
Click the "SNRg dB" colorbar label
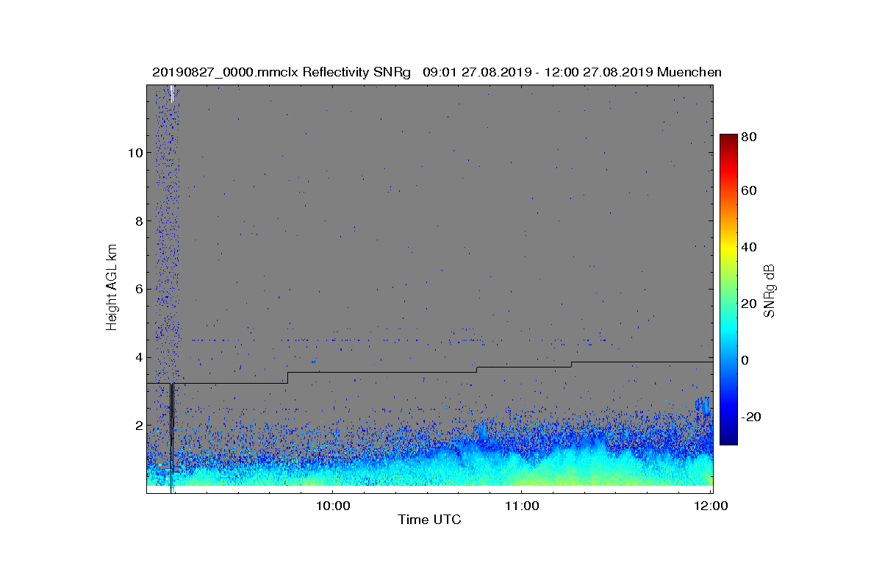(770, 291)
